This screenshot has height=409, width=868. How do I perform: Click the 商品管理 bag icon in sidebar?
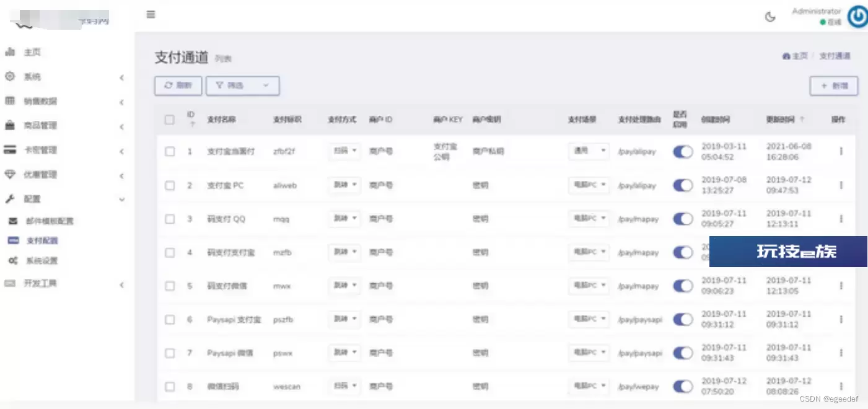(x=10, y=126)
